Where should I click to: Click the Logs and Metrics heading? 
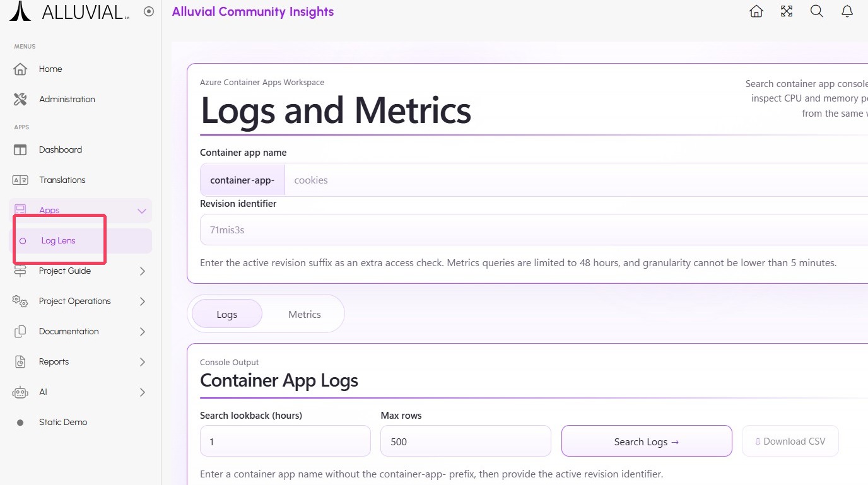point(336,110)
